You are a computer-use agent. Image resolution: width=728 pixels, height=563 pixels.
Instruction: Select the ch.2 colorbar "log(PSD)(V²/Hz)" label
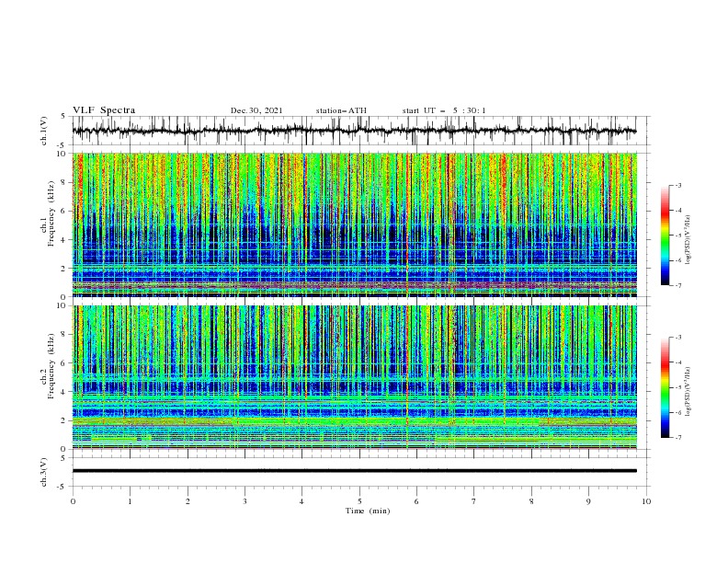(688, 391)
